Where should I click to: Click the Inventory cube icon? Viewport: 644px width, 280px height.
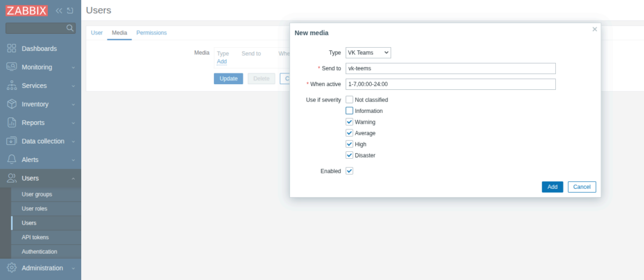(x=11, y=104)
